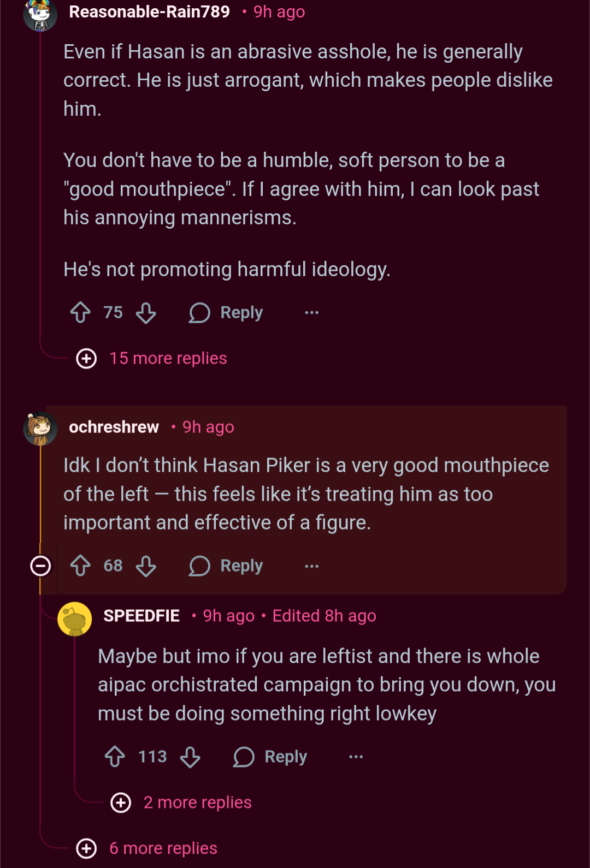590x868 pixels.
Task: Upvote Reasonable-Rain789's comment
Action: click(x=81, y=312)
